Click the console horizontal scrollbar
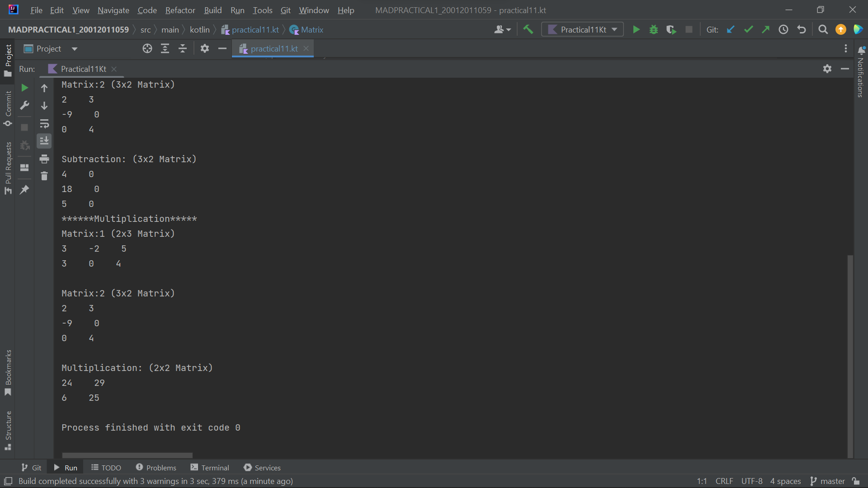This screenshot has height=488, width=868. 127,455
